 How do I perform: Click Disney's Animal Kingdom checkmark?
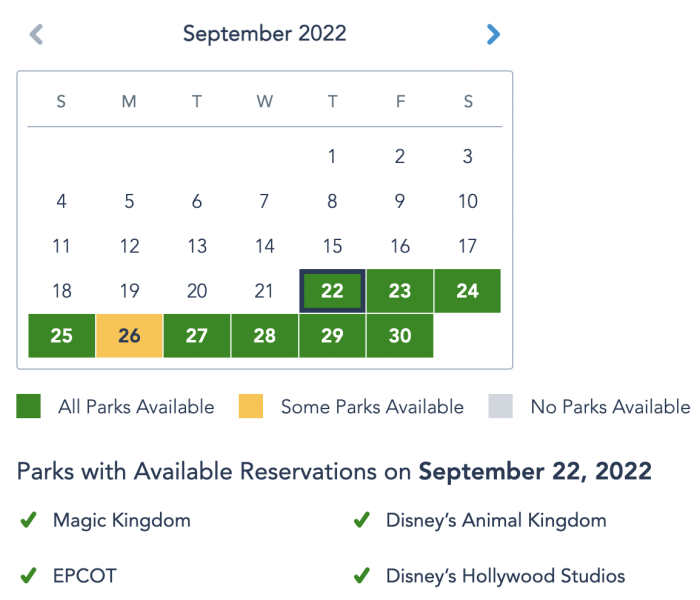[x=362, y=520]
